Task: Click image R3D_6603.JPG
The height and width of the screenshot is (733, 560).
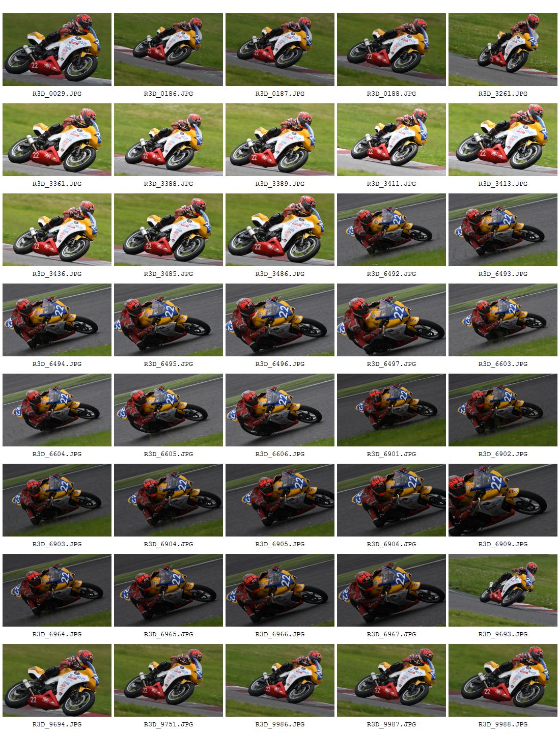Action: click(503, 320)
